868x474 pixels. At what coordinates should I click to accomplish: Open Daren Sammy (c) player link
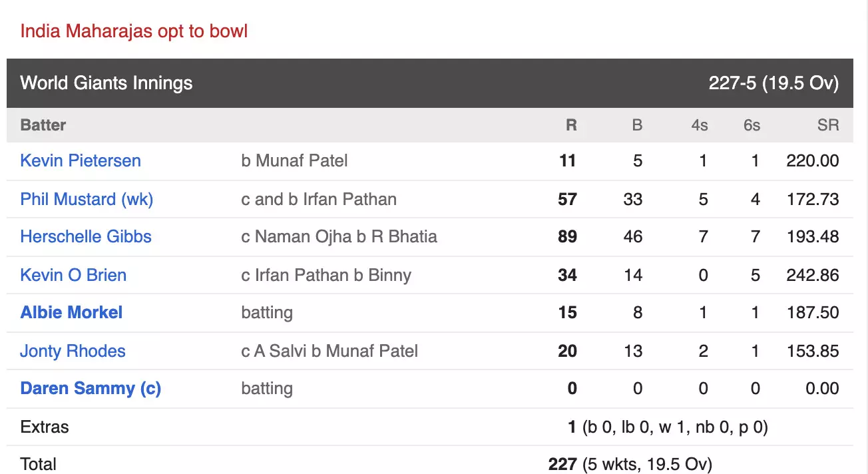tap(91, 389)
